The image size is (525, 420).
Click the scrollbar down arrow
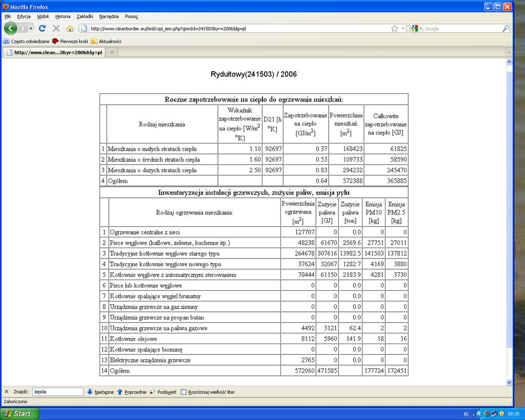point(509,382)
